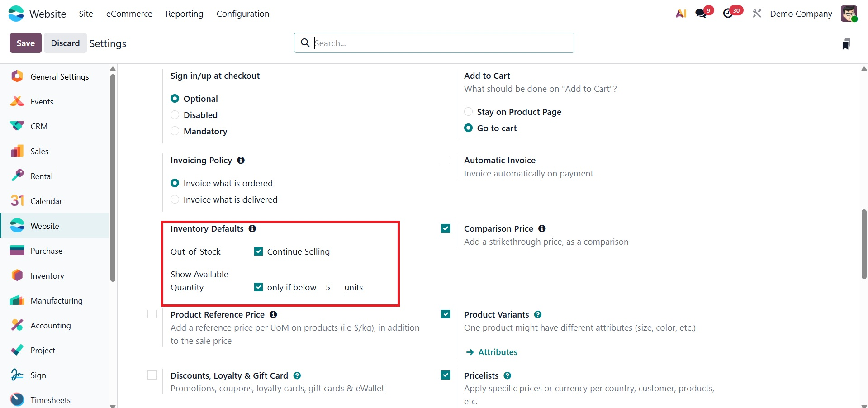Click the Pricelists help icon
Viewport: 868px width, 408px height.
click(508, 375)
